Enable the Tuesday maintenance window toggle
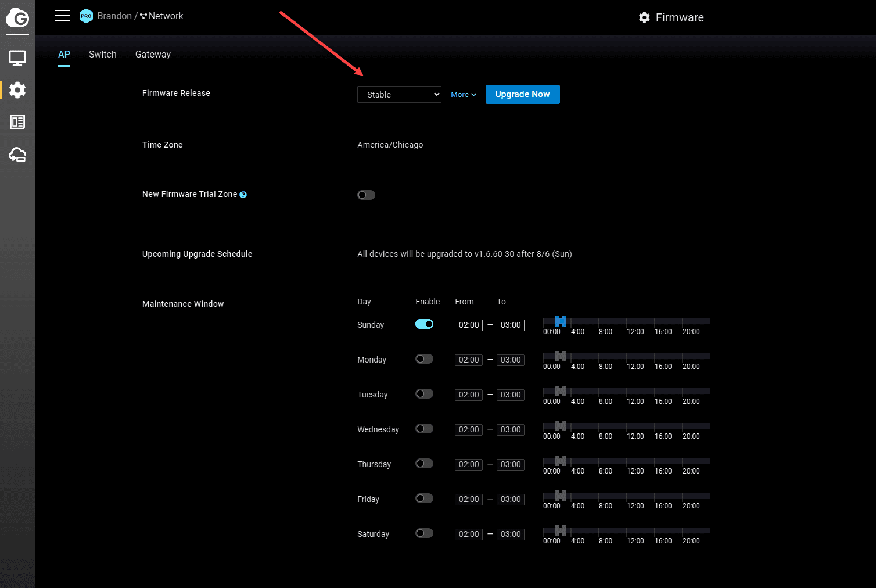 [424, 394]
